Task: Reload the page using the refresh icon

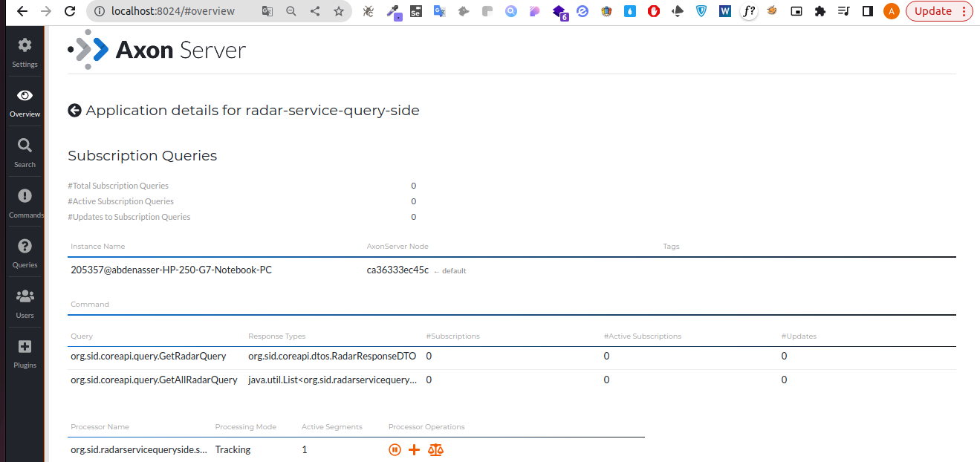Action: coord(71,11)
